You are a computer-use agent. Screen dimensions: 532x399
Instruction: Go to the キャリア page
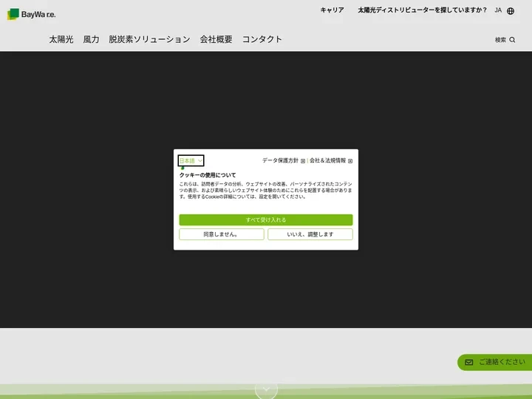point(332,10)
